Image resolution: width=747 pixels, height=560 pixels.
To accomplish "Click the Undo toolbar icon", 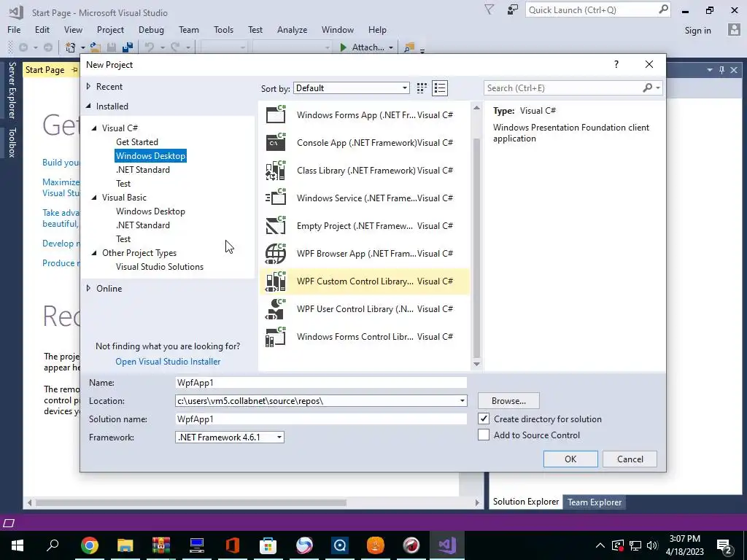I will tap(150, 47).
